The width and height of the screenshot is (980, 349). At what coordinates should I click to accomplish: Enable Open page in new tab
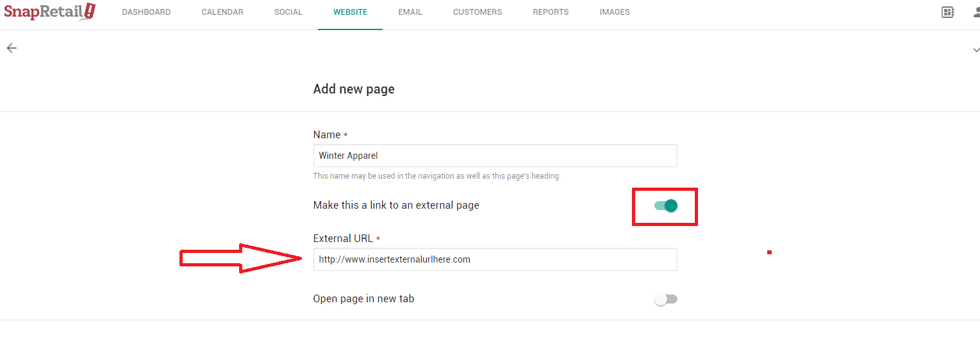click(x=665, y=299)
